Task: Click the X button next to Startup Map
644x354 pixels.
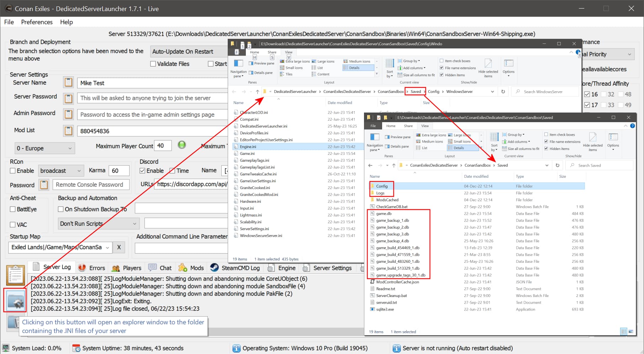Action: coord(119,247)
